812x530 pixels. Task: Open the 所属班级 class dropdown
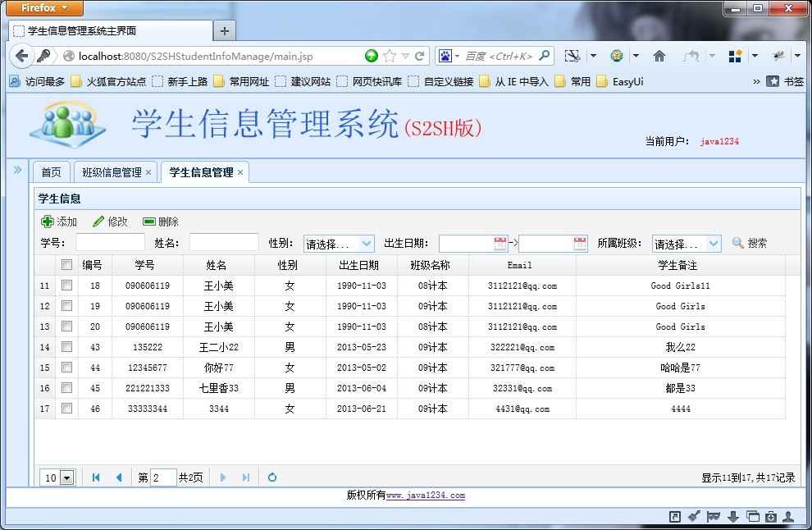(x=713, y=244)
